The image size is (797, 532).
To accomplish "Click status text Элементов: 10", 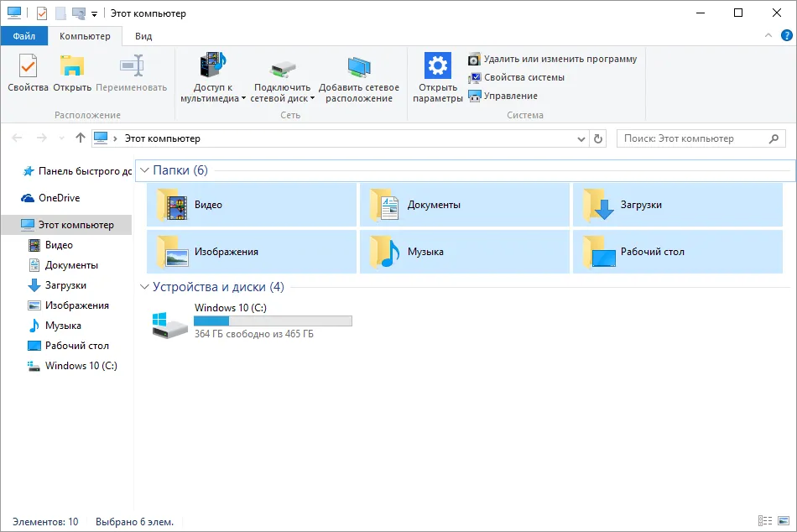I will point(46,522).
